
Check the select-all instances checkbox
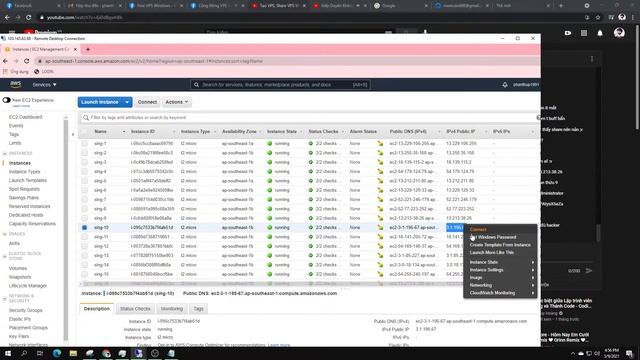[x=84, y=132]
